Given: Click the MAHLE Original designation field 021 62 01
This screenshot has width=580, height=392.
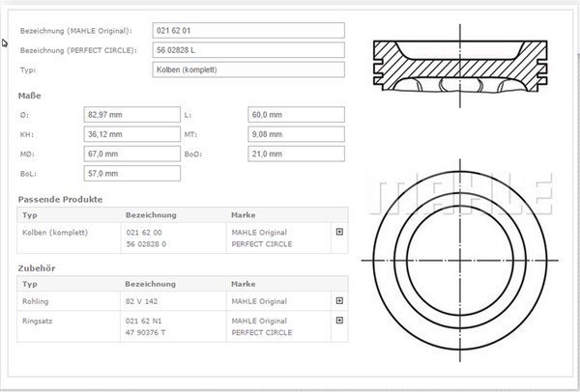Looking at the screenshot, I should (248, 31).
